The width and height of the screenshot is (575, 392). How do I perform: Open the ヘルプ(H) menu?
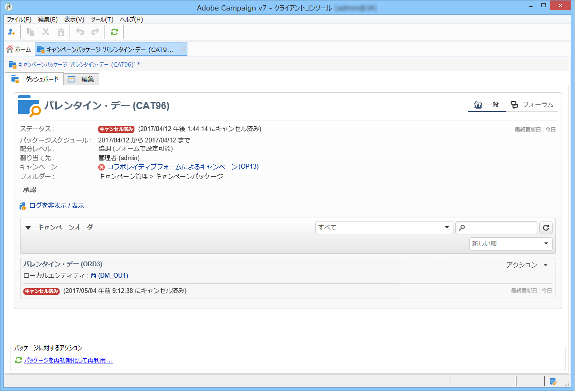(x=131, y=20)
